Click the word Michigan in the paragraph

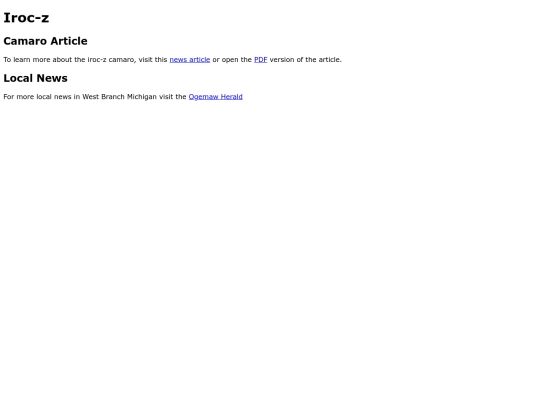coord(142,97)
